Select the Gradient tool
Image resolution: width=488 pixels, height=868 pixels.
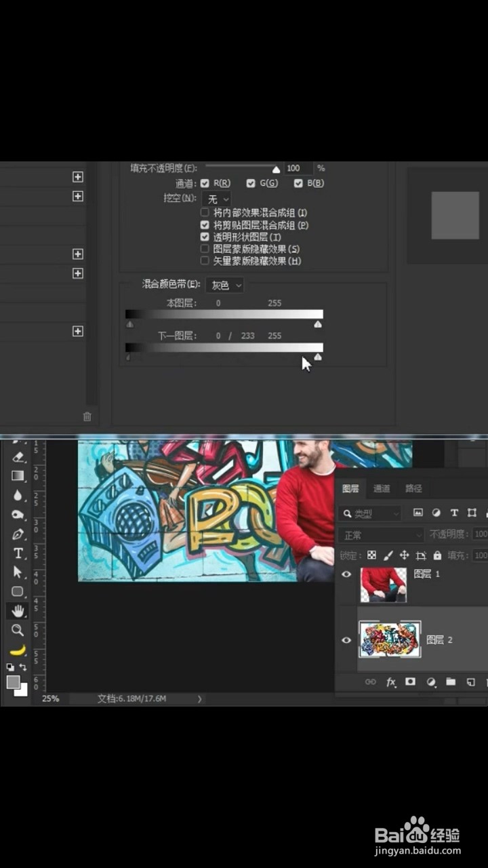click(18, 476)
